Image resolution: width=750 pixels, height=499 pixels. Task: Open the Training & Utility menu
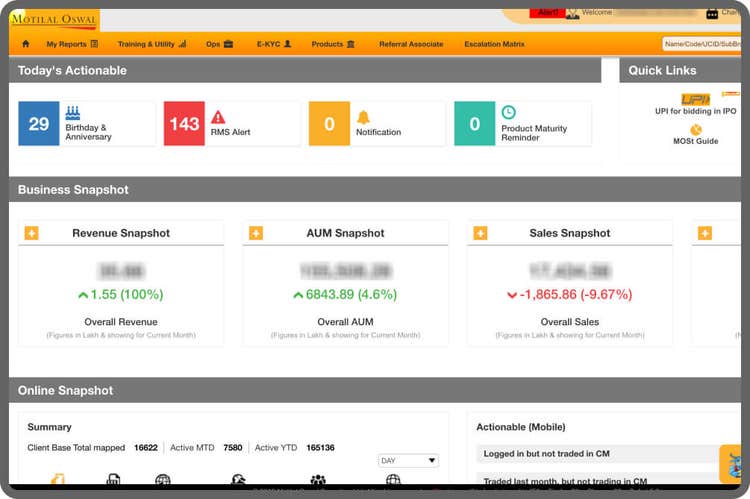[151, 44]
